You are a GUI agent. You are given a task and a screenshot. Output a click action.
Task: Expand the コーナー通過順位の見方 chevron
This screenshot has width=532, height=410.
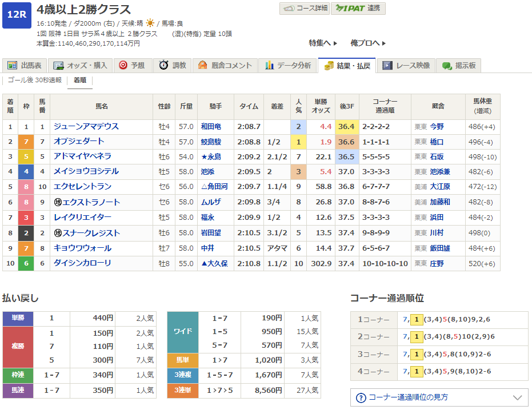(x=518, y=397)
